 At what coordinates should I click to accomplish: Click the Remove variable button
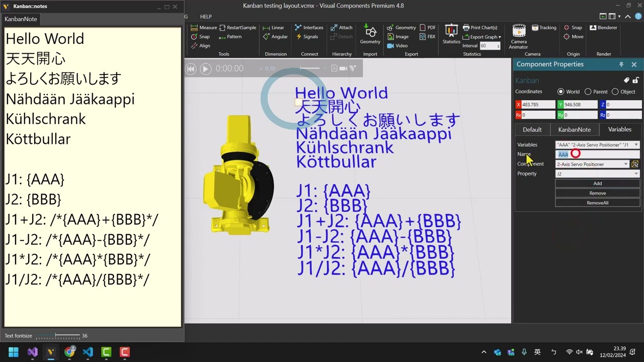coord(597,193)
